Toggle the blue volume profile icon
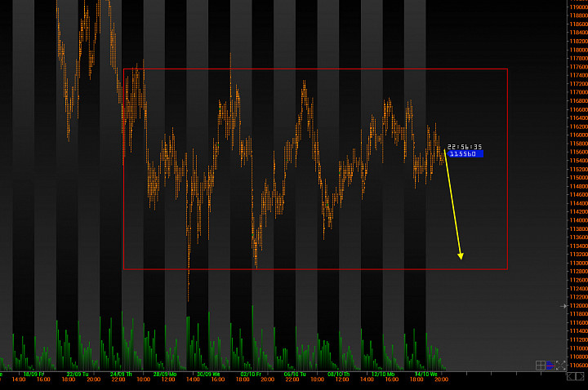Screen dimensions: 588x390 tap(550, 366)
